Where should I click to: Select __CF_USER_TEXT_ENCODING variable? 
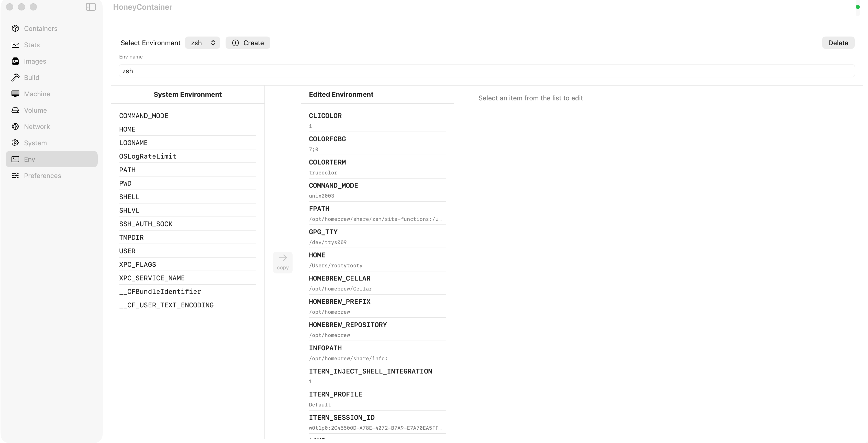coord(187,305)
